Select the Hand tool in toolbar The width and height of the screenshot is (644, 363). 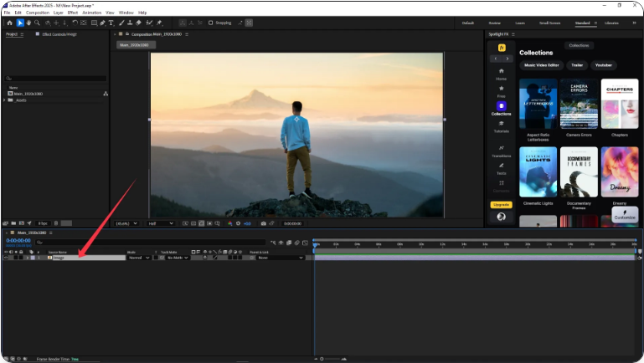(x=30, y=23)
